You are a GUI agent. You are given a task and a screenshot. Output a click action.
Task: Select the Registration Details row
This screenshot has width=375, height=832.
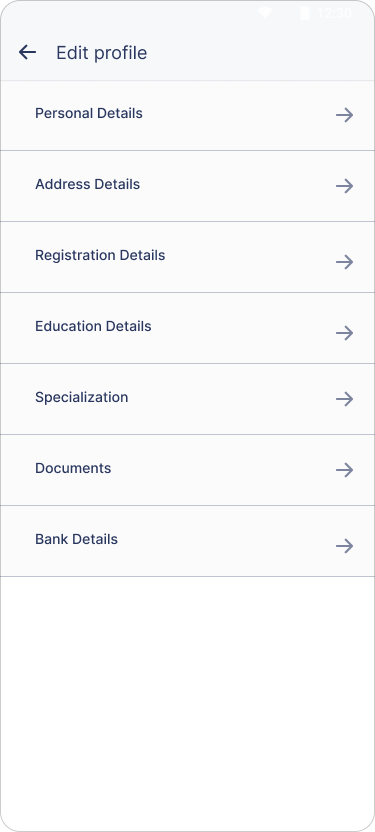click(187, 257)
